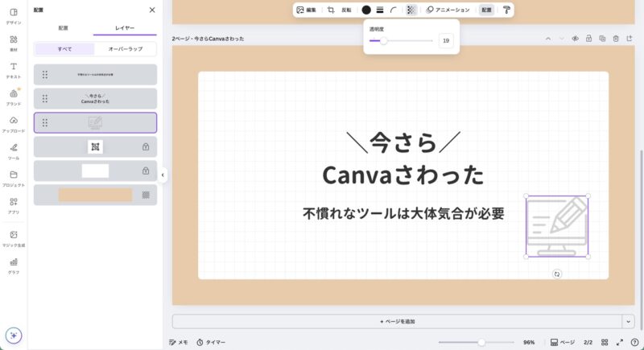The width and height of the screenshot is (644, 350).
Task: Click the transparency value field showing 19
Action: (446, 40)
